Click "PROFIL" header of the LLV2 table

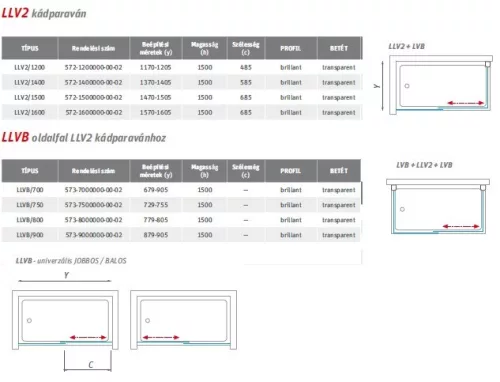tap(290, 48)
